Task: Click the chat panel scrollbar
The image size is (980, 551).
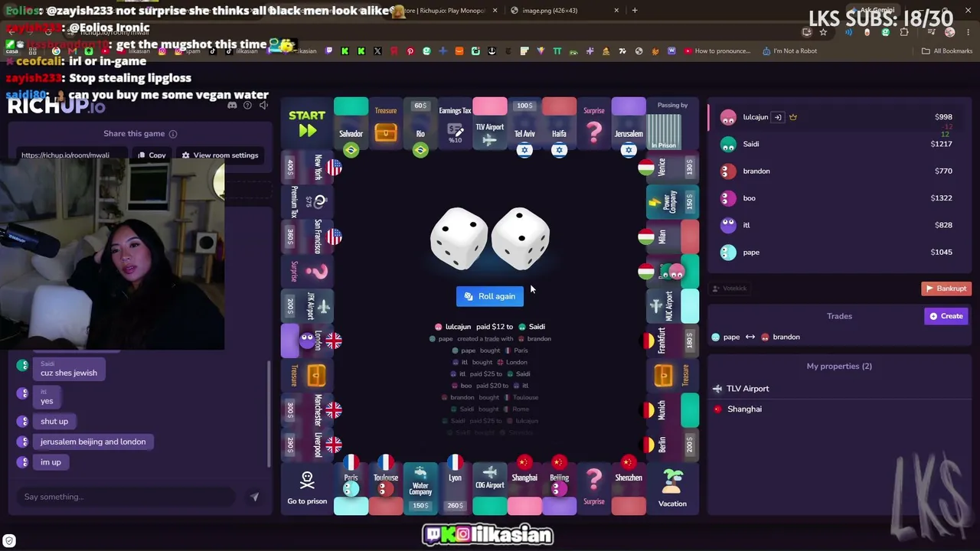Action: click(x=269, y=413)
